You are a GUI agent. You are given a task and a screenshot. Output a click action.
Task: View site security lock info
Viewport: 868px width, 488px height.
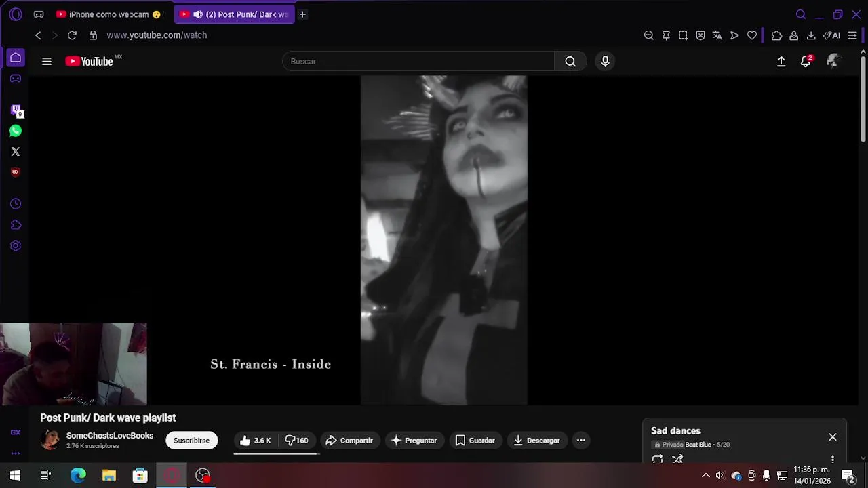(x=93, y=35)
